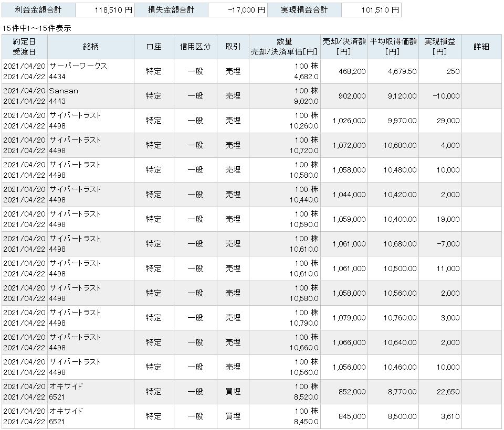Click the unit price 10,660.0
Image resolution: width=504 pixels, height=430 pixels.
[x=304, y=348]
